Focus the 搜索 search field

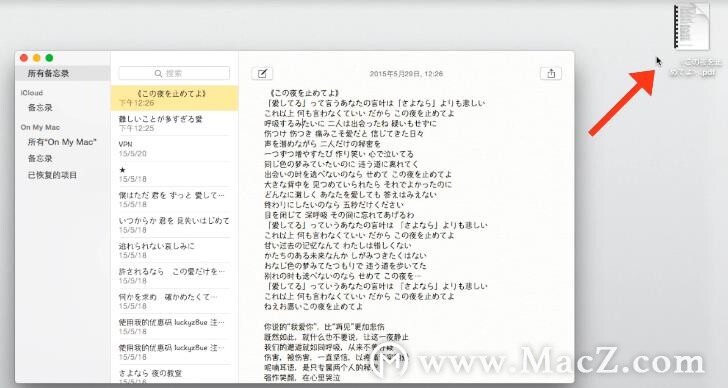174,73
